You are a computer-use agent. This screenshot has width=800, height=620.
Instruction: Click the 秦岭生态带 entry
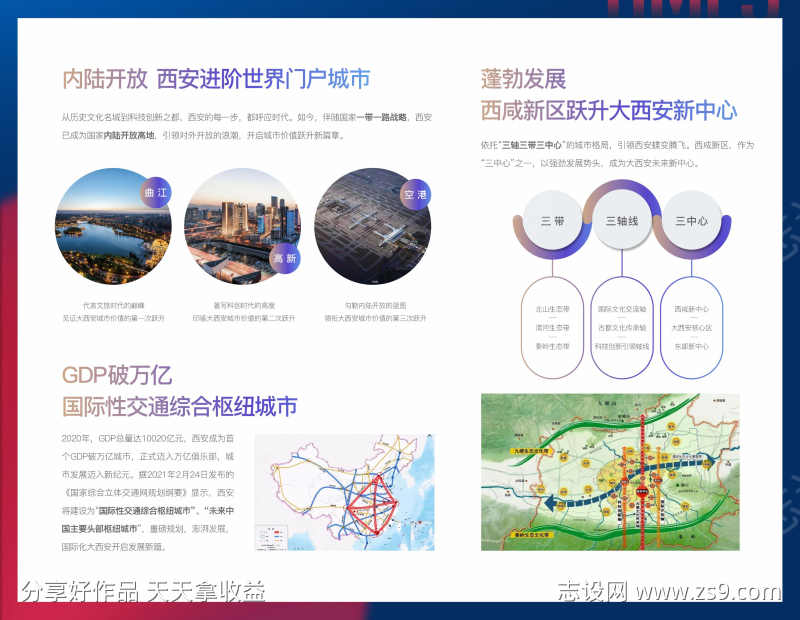pyautogui.click(x=552, y=346)
